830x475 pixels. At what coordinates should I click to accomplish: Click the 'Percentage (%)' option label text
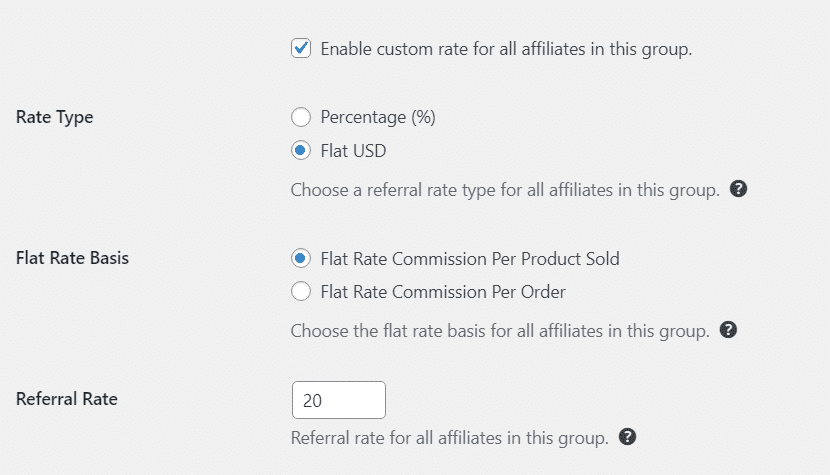point(378,117)
